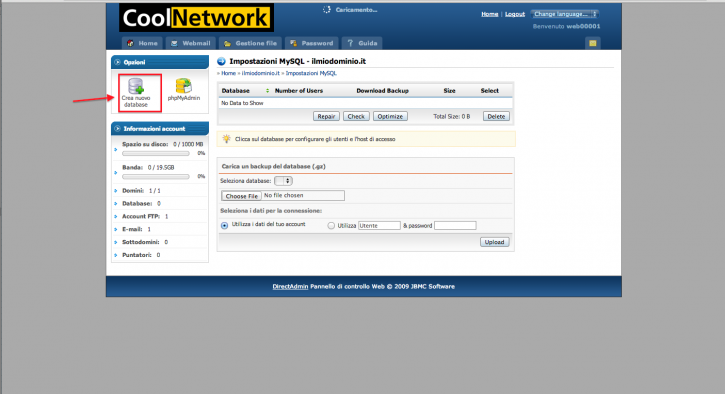
Task: Select Utilizza i dati del tuo account radio
Action: click(x=225, y=226)
